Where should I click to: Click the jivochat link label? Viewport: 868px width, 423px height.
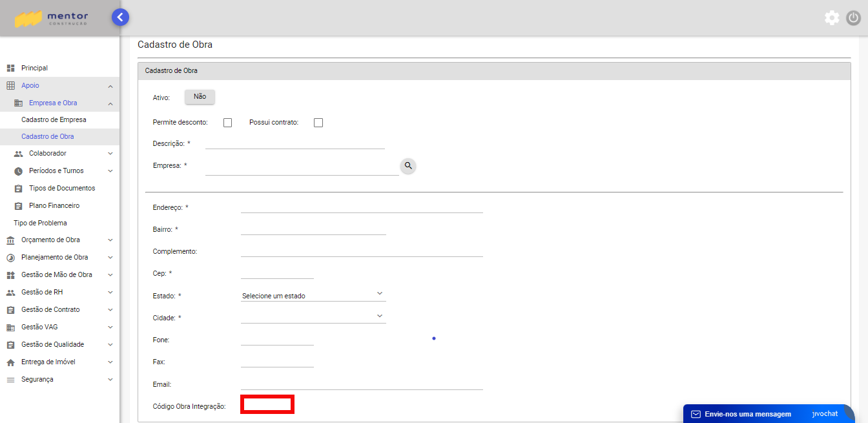coord(825,413)
